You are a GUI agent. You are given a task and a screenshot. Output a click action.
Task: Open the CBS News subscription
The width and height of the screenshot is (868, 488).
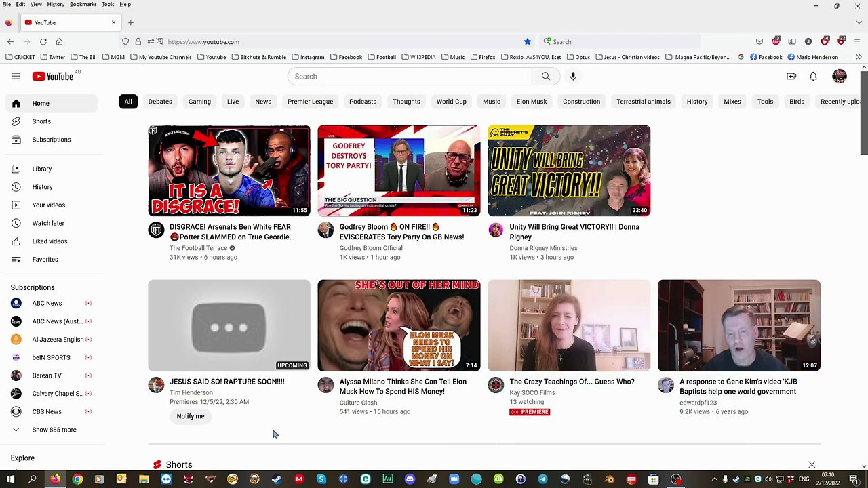(x=52, y=411)
